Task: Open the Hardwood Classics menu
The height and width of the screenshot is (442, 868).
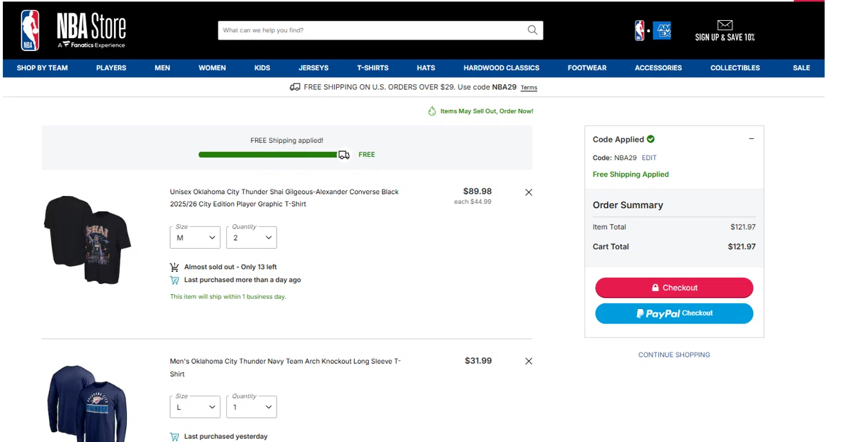Action: [x=502, y=68]
